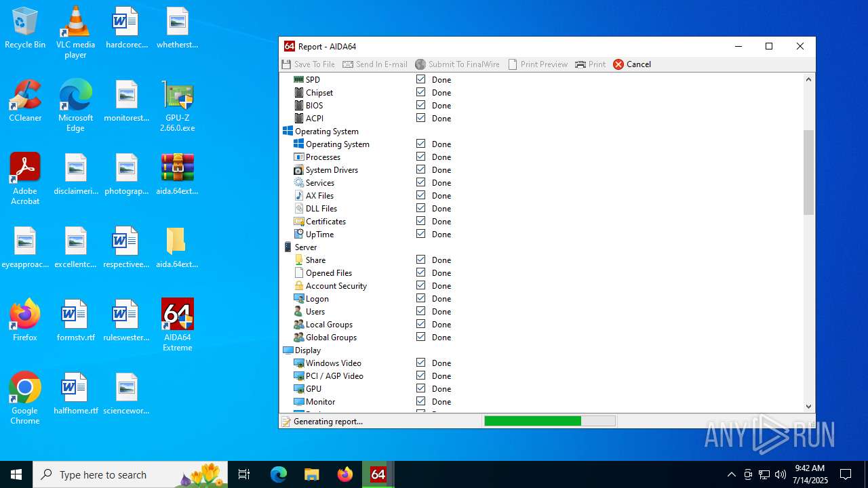
Task: Click the BIOS chip icon
Action: [298, 105]
